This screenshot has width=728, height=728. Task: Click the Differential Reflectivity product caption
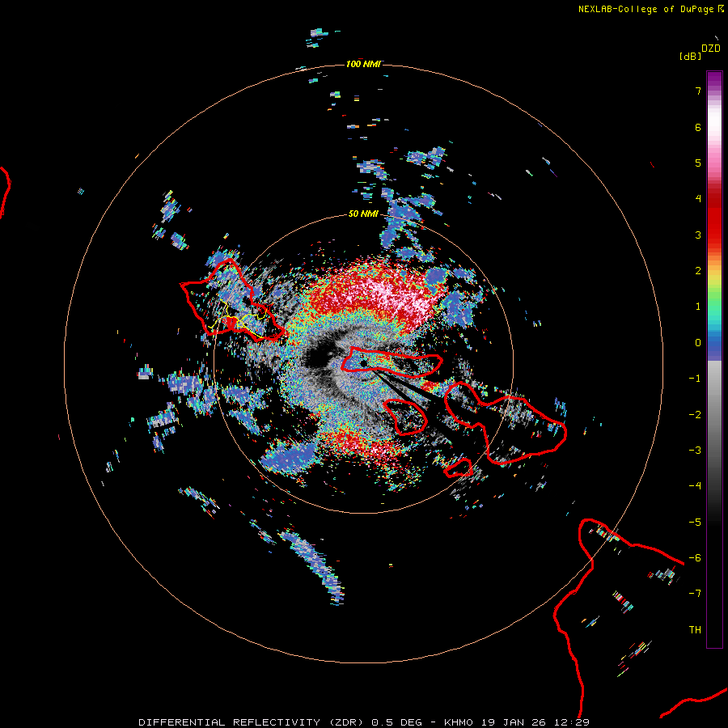pyautogui.click(x=363, y=722)
